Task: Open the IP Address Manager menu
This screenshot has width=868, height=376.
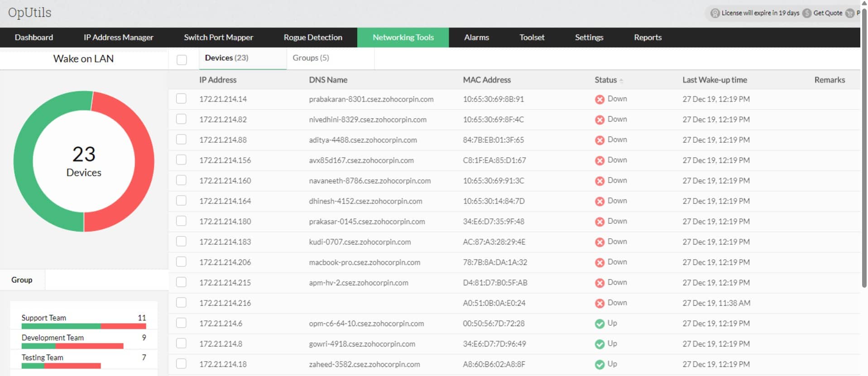Action: point(118,38)
